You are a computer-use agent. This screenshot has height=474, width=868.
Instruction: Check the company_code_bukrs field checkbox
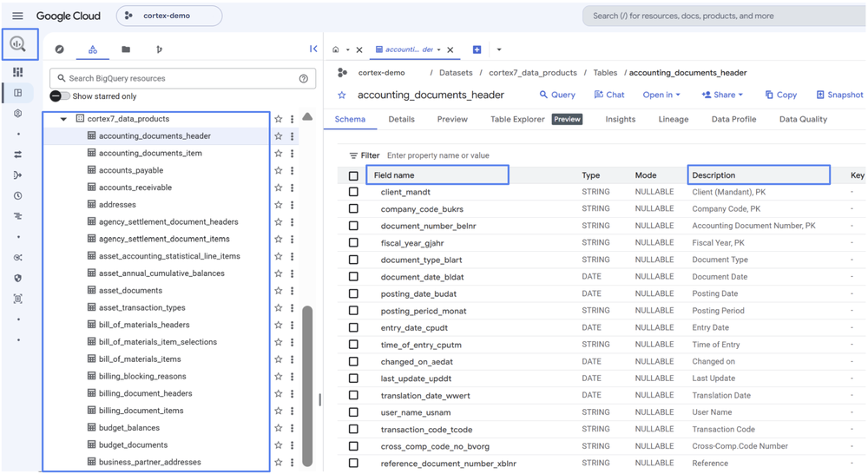tap(353, 208)
